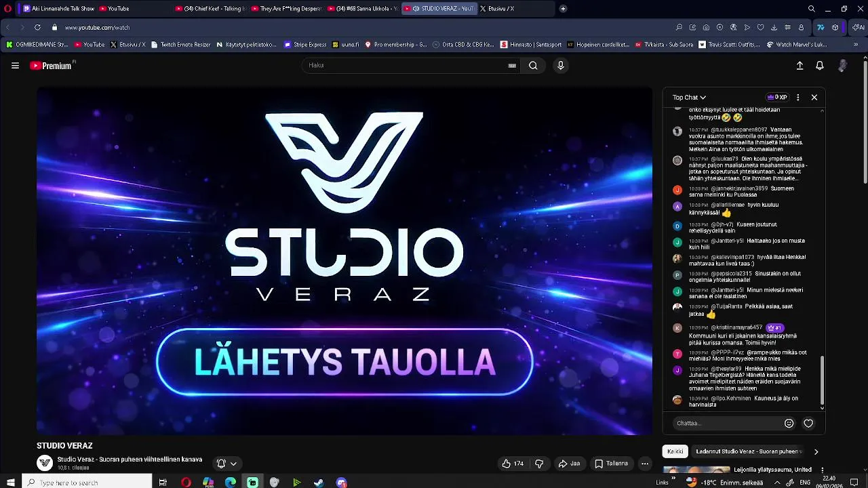Switch to Chief Keef browser tab
Image resolution: width=868 pixels, height=488 pixels.
point(210,9)
